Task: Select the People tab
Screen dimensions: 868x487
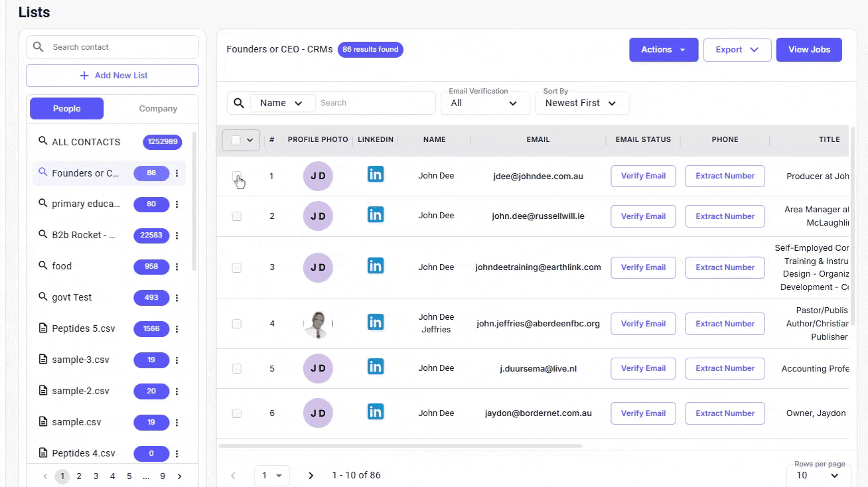Action: click(66, 109)
